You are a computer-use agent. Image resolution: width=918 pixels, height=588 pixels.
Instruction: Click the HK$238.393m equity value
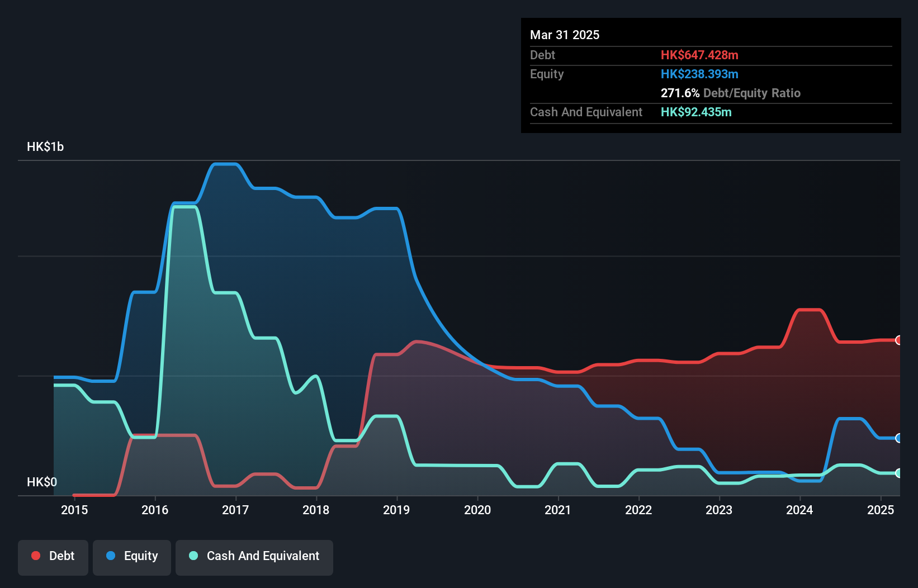[699, 74]
